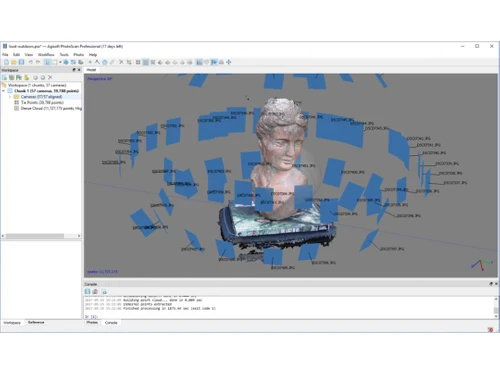Viewport: 500px width, 375px height.
Task: Toggle the Dense Cloud view icon
Action: click(x=146, y=62)
